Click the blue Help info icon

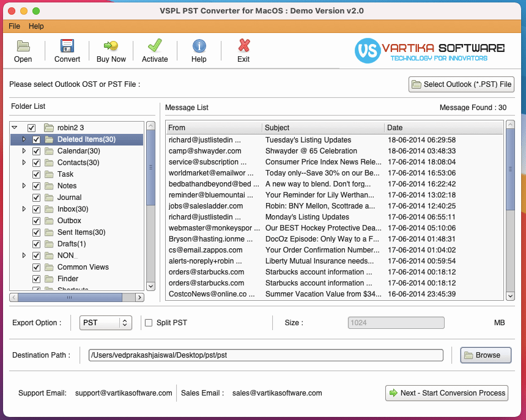[199, 46]
